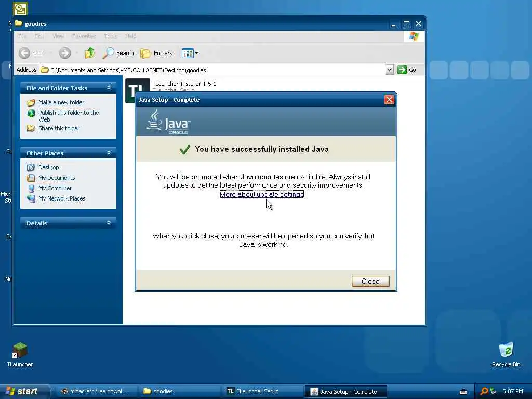Switch to Java Setup - Complete taskbar item
Image resolution: width=532 pixels, height=399 pixels.
click(x=345, y=391)
